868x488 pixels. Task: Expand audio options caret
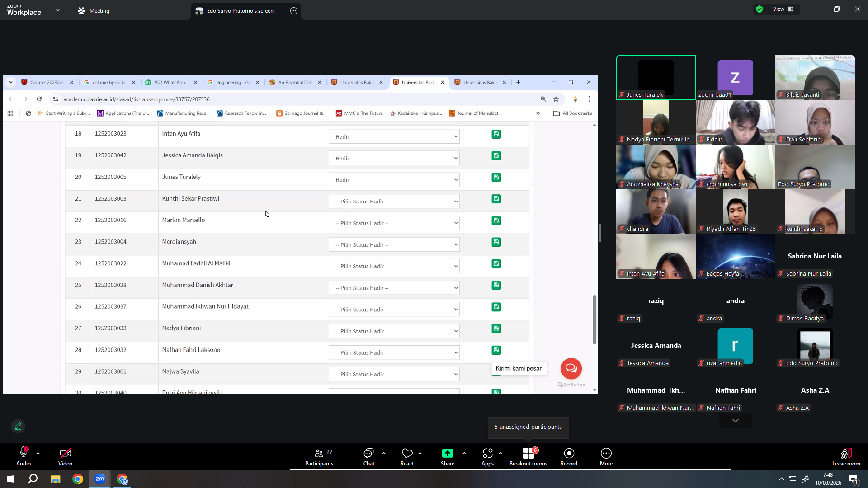[x=38, y=453]
